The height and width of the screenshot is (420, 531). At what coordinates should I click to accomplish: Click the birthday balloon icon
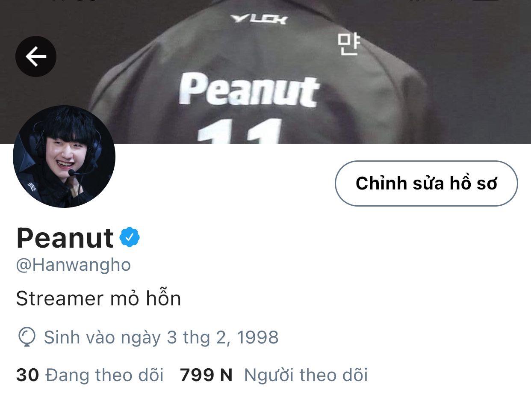click(x=27, y=337)
